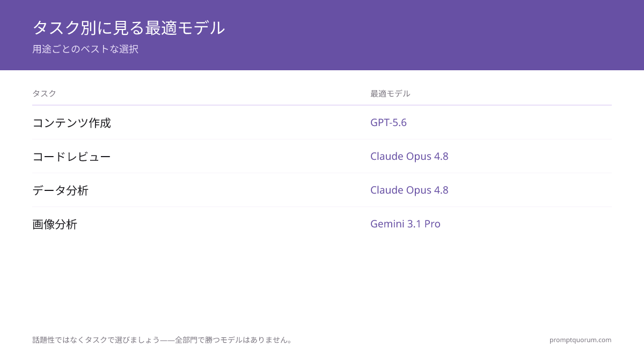Click the subtitle 用途ごとのベストな選択
Image resolution: width=644 pixels, height=362 pixels.
[x=85, y=49]
